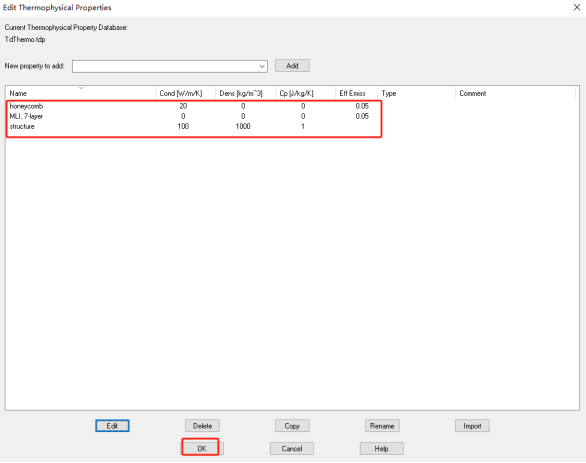586x463 pixels.
Task: Click the Eff Emiss column header
Action: pyautogui.click(x=356, y=93)
